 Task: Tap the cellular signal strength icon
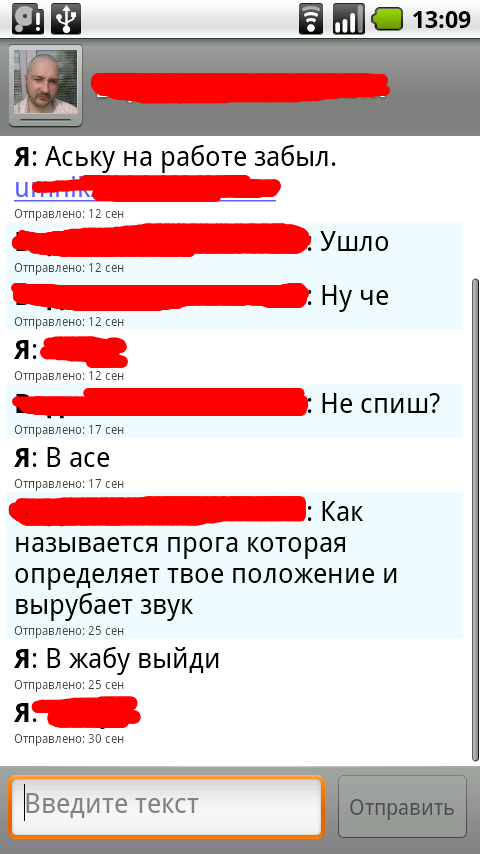pos(349,19)
